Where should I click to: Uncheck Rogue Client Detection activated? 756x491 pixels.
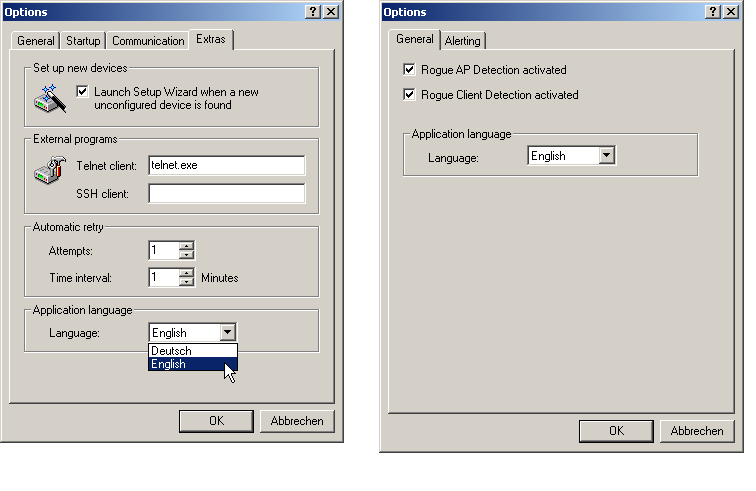(409, 95)
